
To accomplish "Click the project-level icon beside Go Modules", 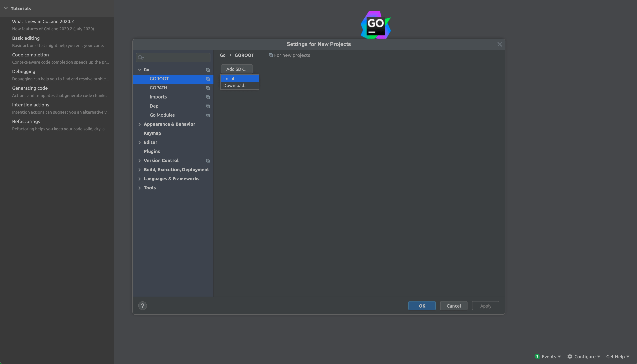I will (x=208, y=115).
